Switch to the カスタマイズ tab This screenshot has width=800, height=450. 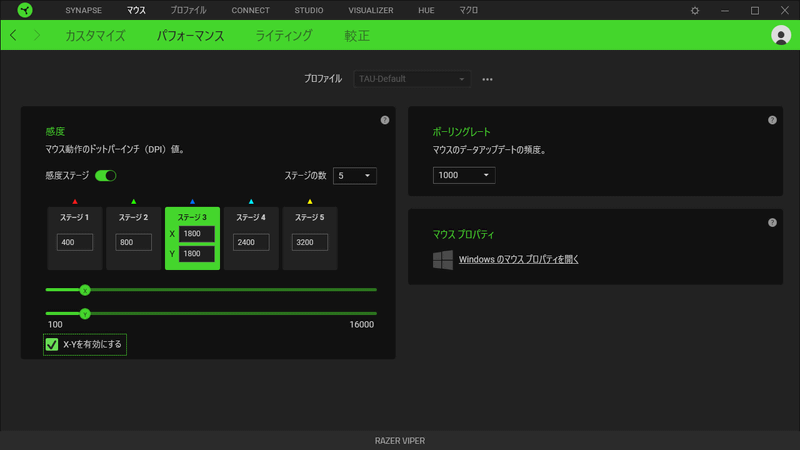pos(95,36)
